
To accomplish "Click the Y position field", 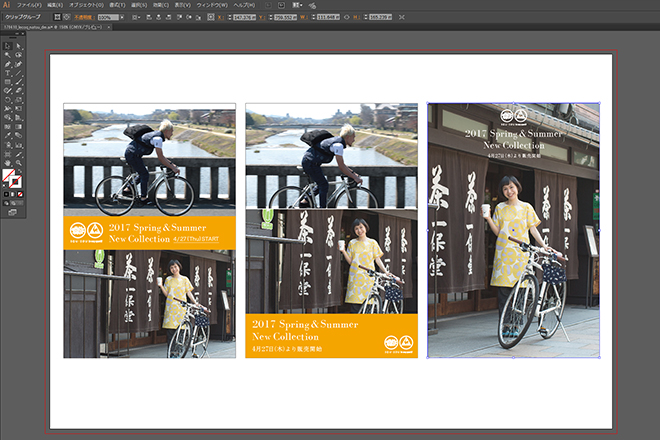I will (x=285, y=17).
